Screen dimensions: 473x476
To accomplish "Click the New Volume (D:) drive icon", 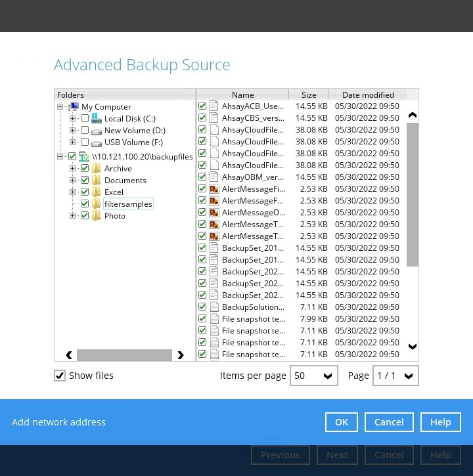I will click(x=97, y=131).
